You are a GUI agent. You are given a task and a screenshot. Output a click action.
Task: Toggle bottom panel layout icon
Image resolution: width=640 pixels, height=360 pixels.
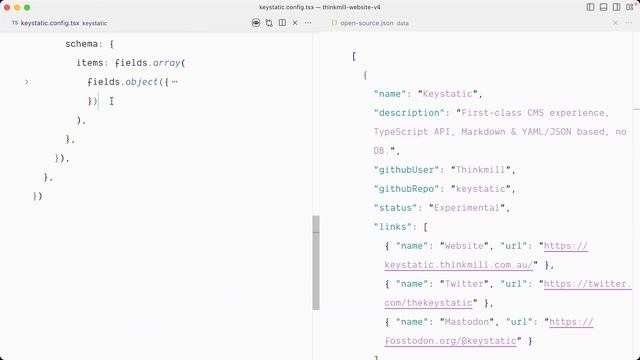pyautogui.click(x=603, y=7)
